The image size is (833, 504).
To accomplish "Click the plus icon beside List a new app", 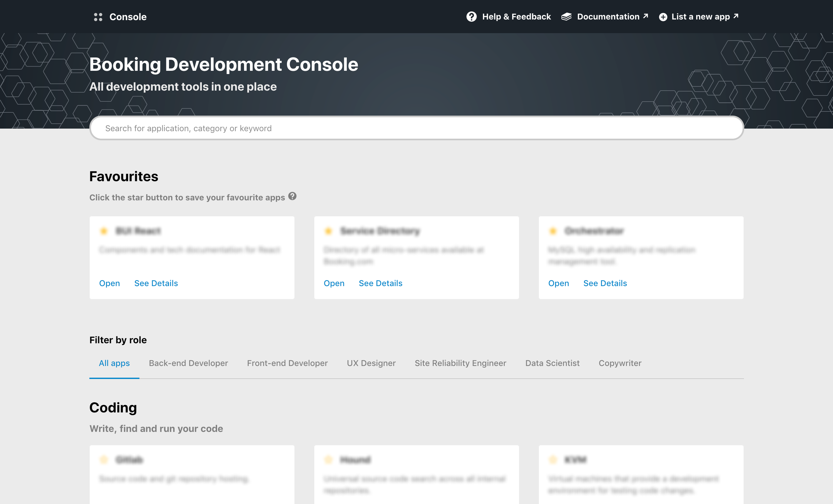I will 663,17.
